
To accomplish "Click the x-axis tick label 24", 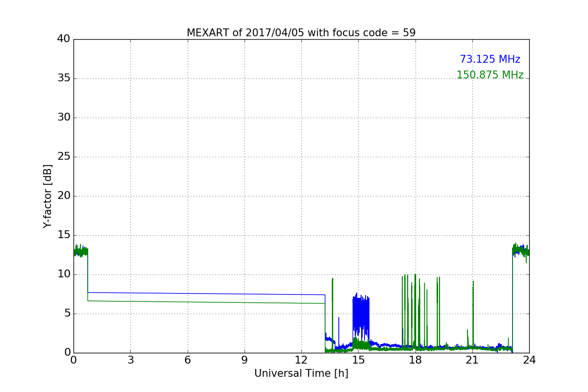I will point(529,360).
